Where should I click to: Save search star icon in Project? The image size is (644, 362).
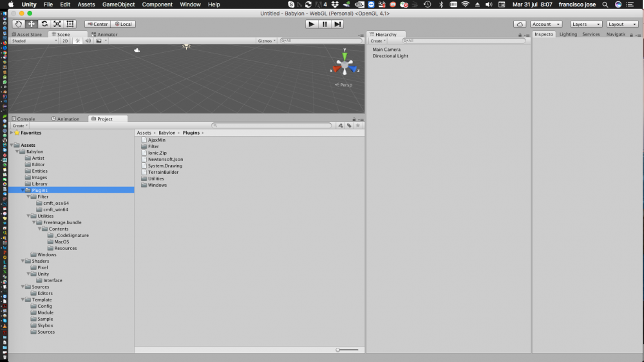pos(357,126)
